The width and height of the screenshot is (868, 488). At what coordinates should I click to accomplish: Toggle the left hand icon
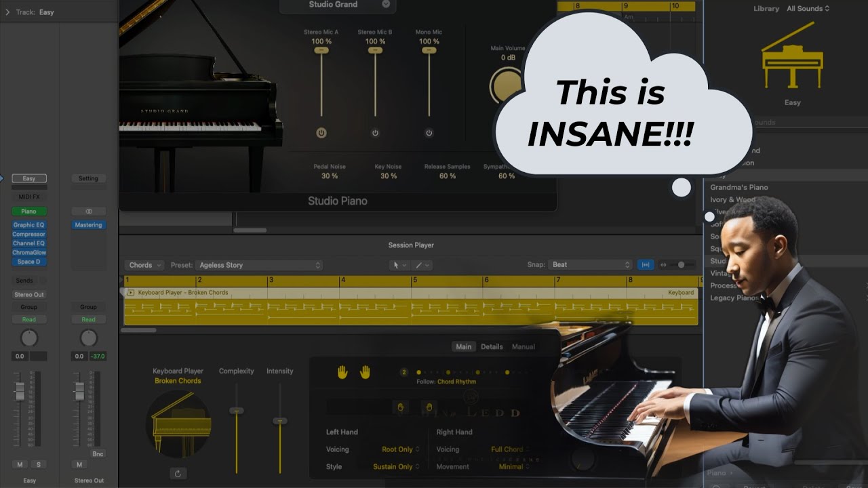342,371
